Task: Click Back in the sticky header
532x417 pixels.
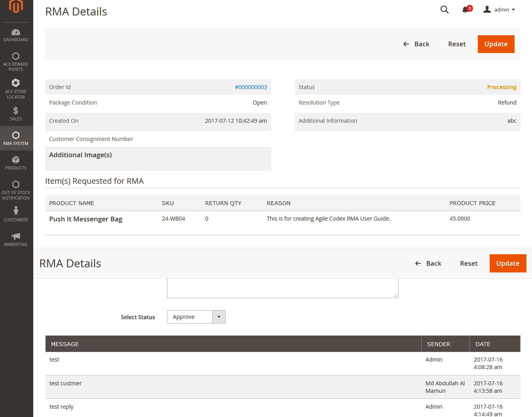Action: (428, 263)
